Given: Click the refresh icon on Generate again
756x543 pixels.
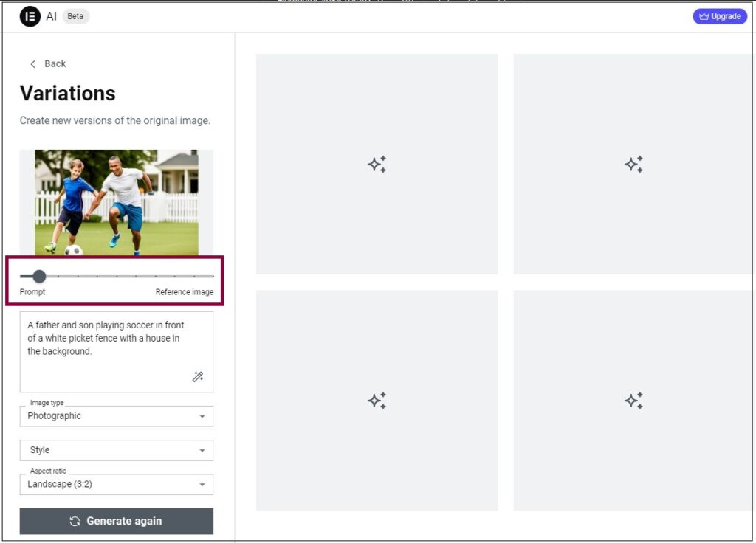Looking at the screenshot, I should (x=75, y=522).
